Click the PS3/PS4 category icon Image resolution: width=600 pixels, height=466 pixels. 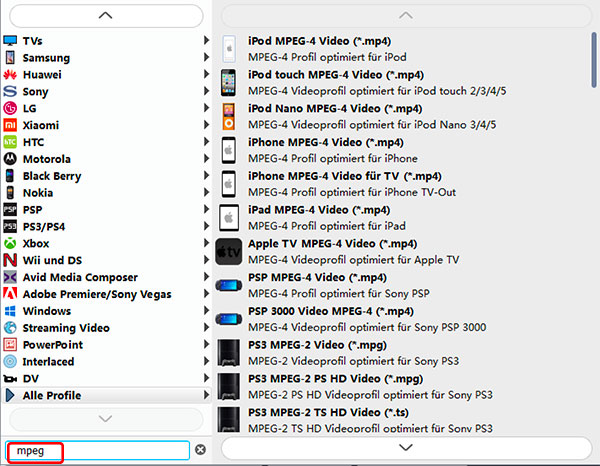10,226
